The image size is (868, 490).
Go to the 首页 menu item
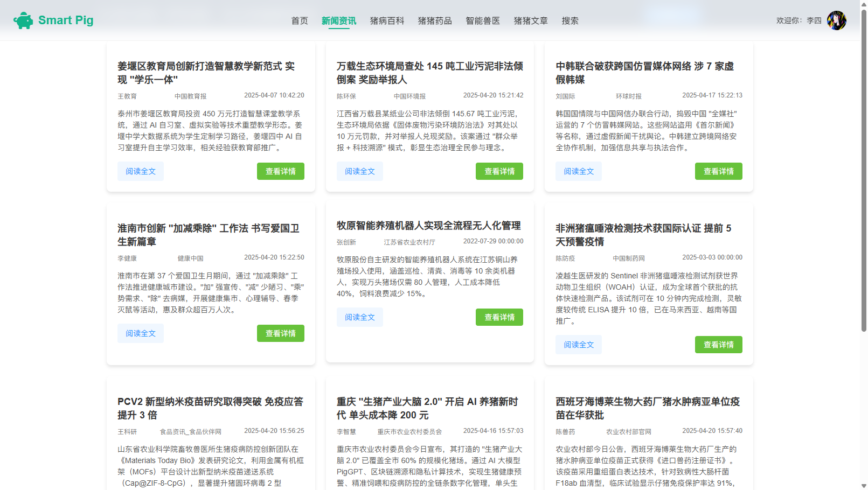(300, 20)
